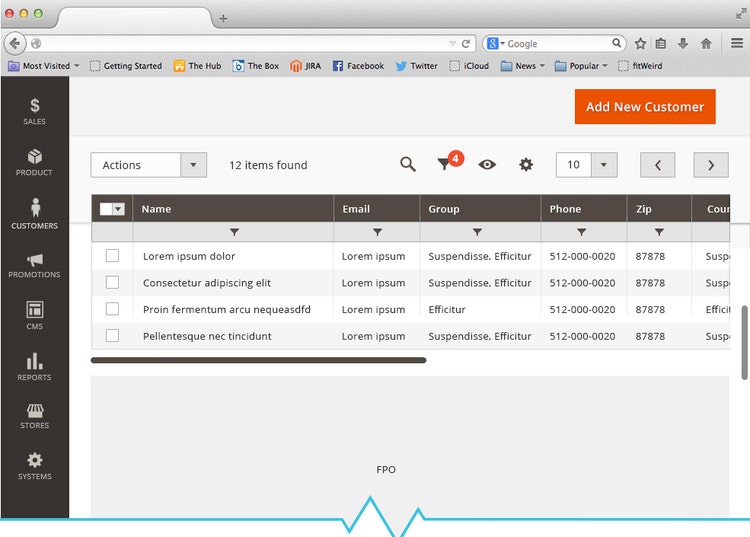Toggle column visibility eye icon

[x=487, y=165]
